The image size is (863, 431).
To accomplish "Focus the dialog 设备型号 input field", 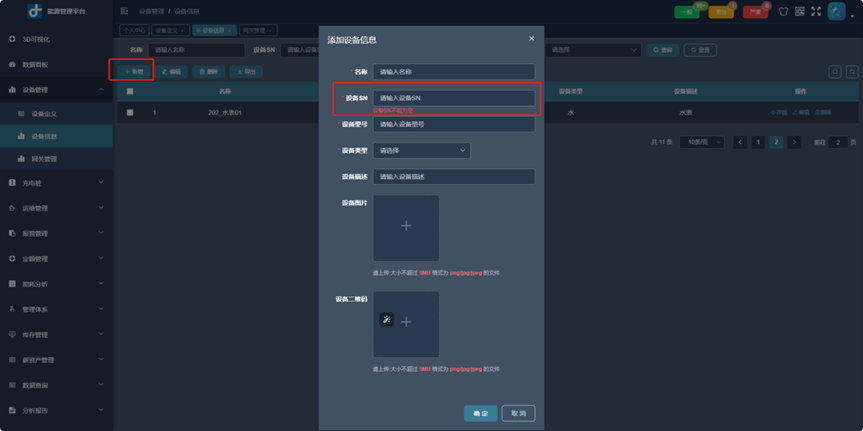I will [x=454, y=124].
